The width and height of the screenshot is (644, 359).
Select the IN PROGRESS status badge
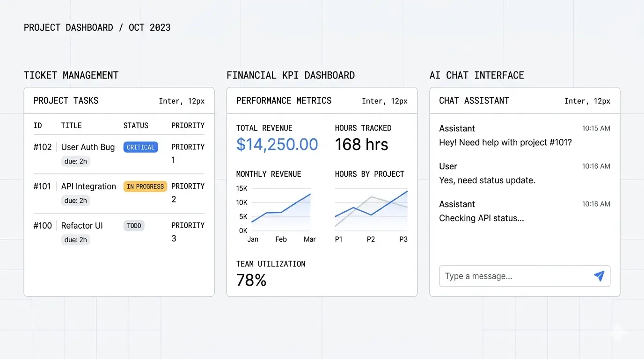pos(145,187)
